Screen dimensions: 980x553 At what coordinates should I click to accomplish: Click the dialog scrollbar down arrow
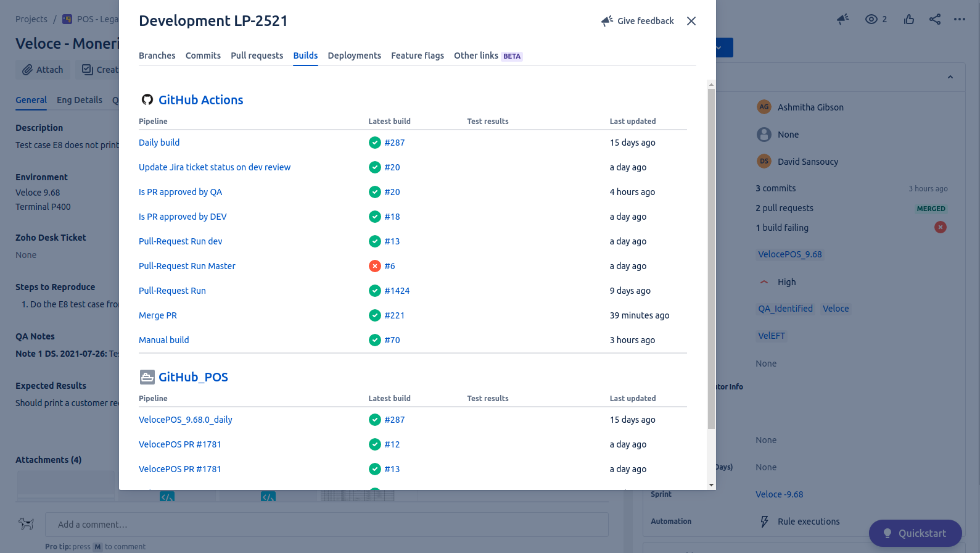[x=712, y=485]
